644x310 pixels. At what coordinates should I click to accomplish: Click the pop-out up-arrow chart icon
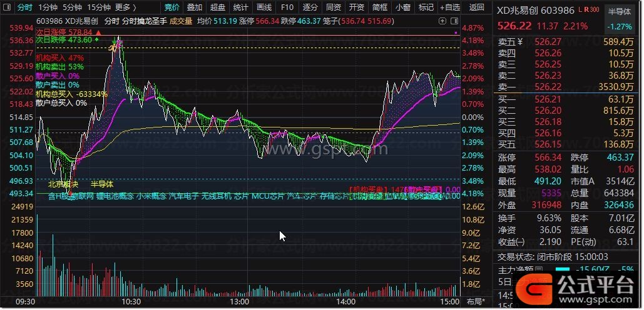[442, 21]
